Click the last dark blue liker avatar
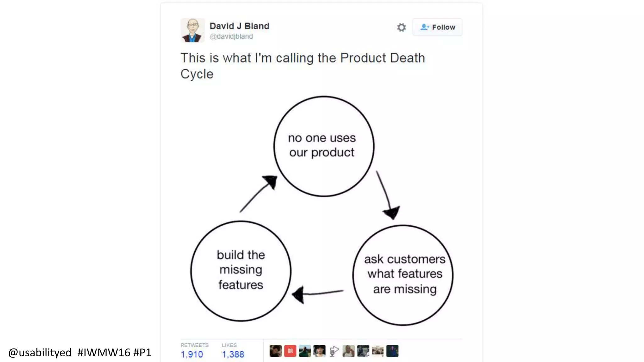This screenshot has width=644, height=362. tap(392, 351)
